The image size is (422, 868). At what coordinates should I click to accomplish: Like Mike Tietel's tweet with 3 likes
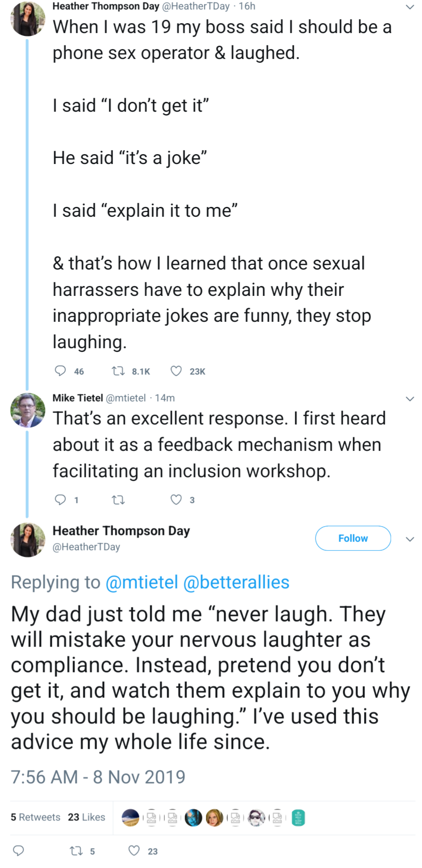[x=176, y=500]
